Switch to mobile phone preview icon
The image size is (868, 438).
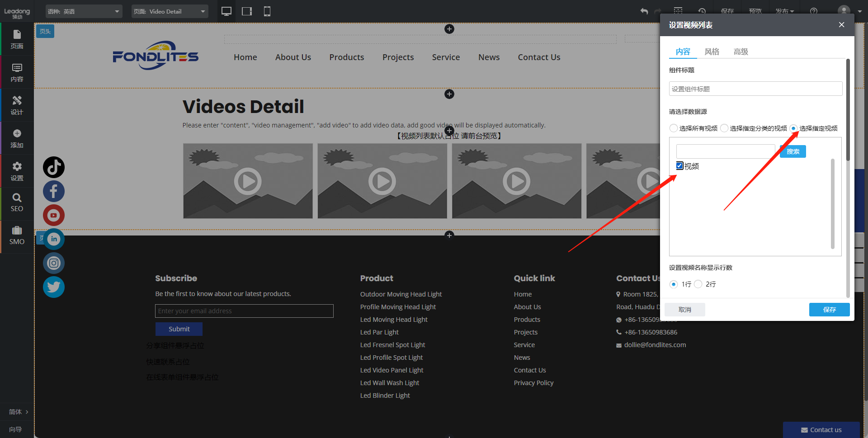(x=267, y=11)
